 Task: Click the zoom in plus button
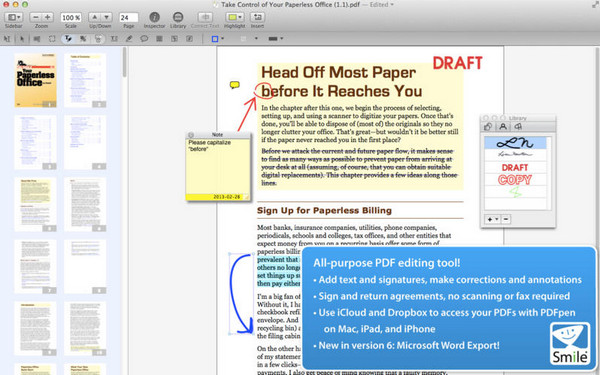click(47, 17)
